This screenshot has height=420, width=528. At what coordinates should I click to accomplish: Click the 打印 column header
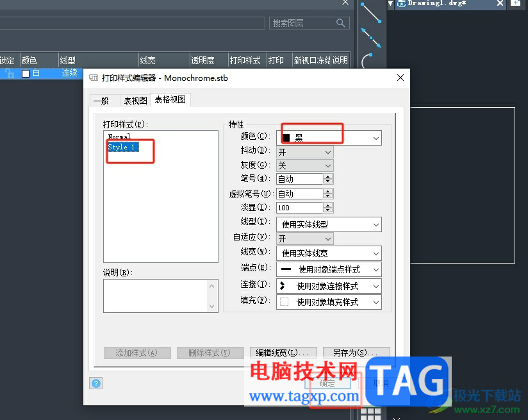click(279, 60)
